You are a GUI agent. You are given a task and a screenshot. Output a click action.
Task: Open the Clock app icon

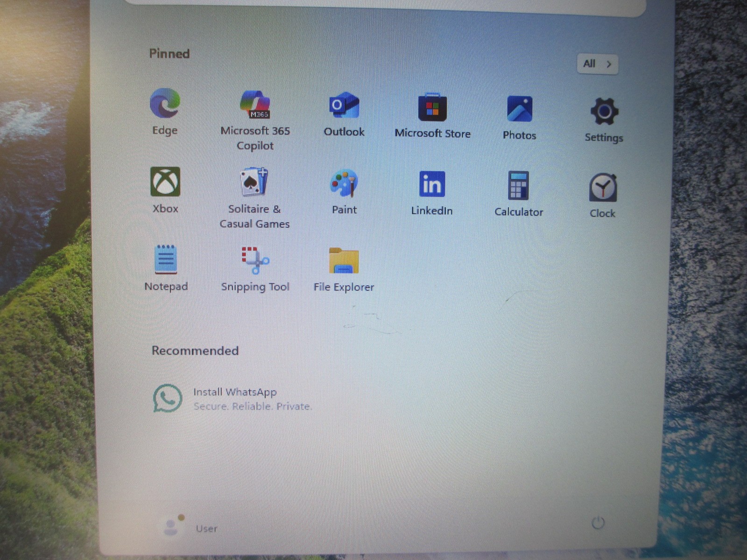tap(603, 188)
